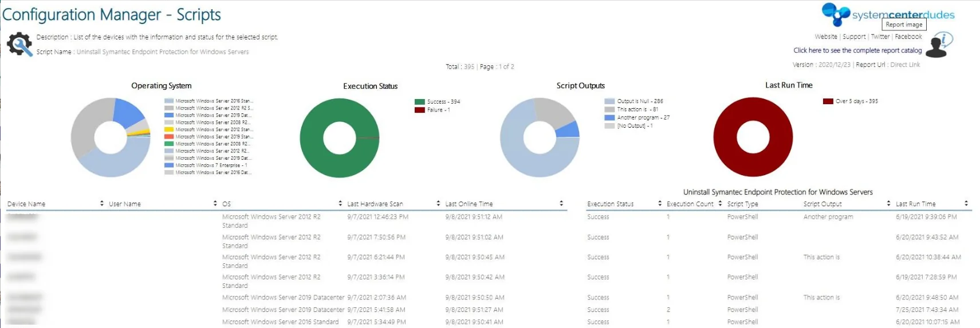Click the green Success legend swatch
Screen dimensions: 980x328
420,102
